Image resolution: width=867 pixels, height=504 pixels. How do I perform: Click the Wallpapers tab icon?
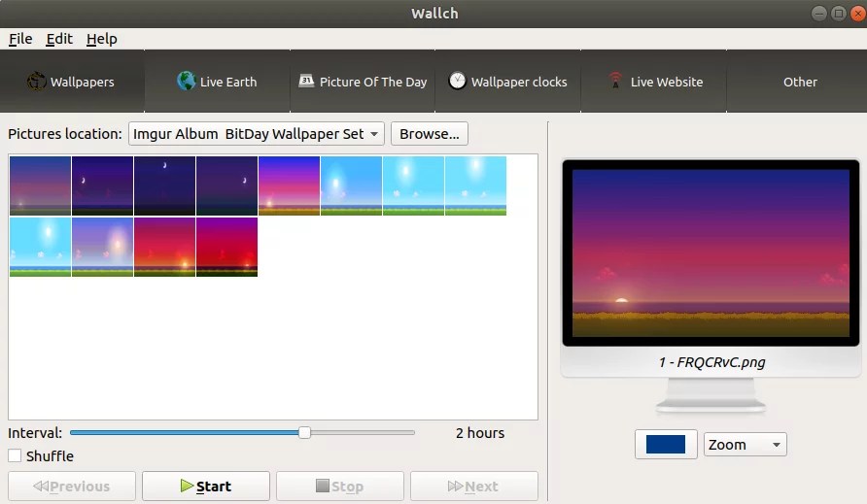pyautogui.click(x=37, y=82)
